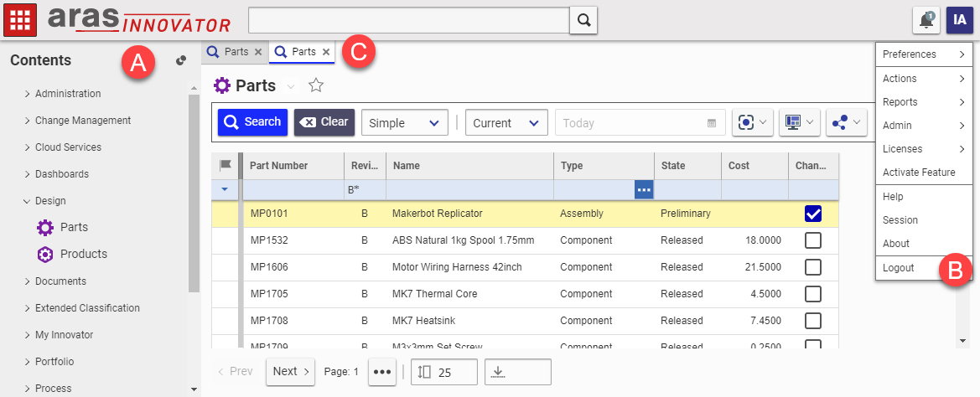The image size is (980, 397).
Task: Open the notifications bell
Action: 926,20
